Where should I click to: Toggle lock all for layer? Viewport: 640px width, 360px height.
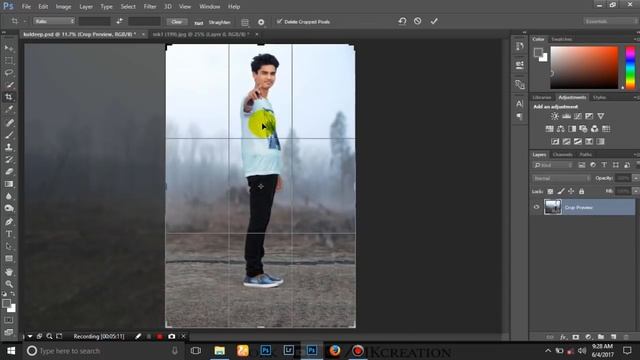[582, 191]
